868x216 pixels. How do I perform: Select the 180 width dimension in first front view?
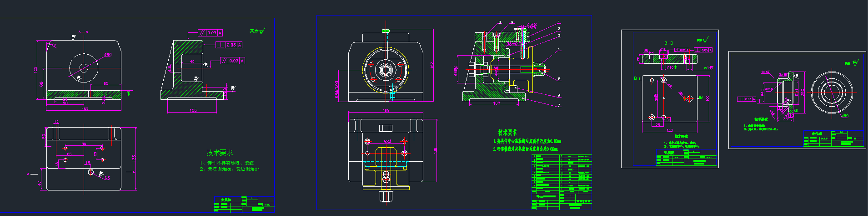(85, 109)
